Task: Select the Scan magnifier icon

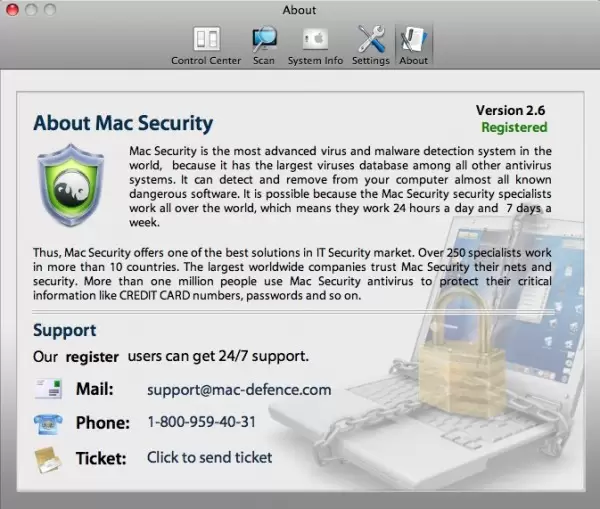Action: coord(264,42)
